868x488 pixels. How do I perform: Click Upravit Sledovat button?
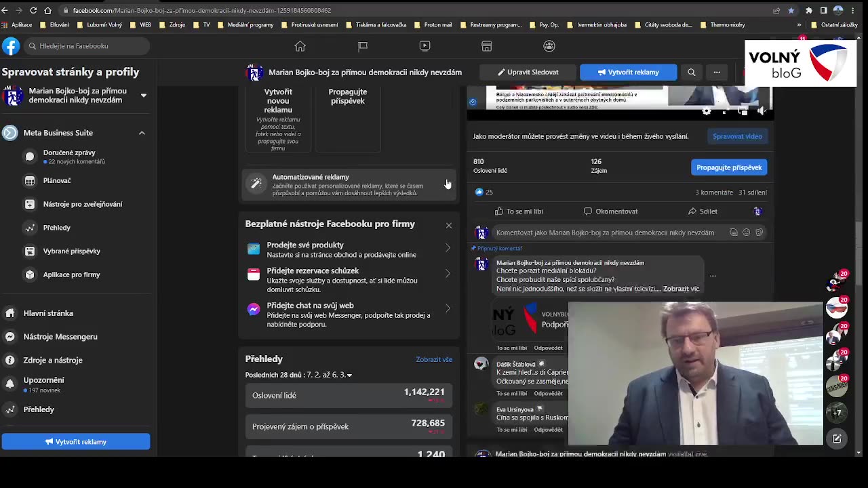pyautogui.click(x=528, y=72)
